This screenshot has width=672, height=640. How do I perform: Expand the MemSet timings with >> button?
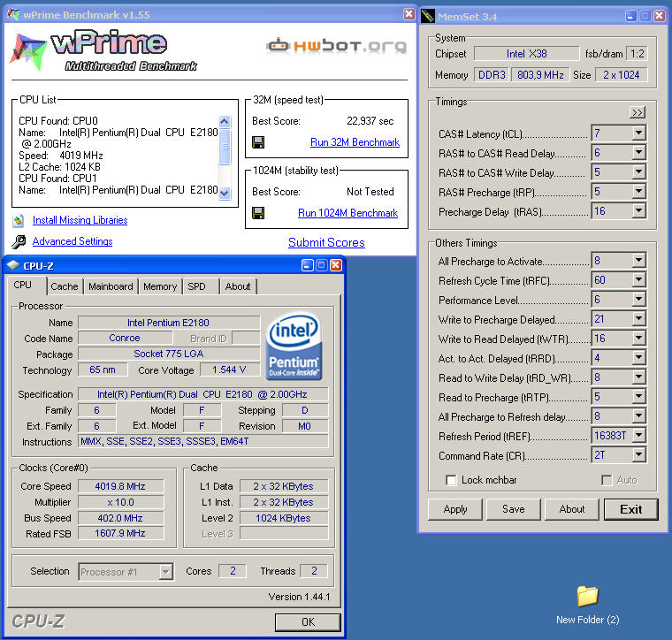[x=638, y=112]
